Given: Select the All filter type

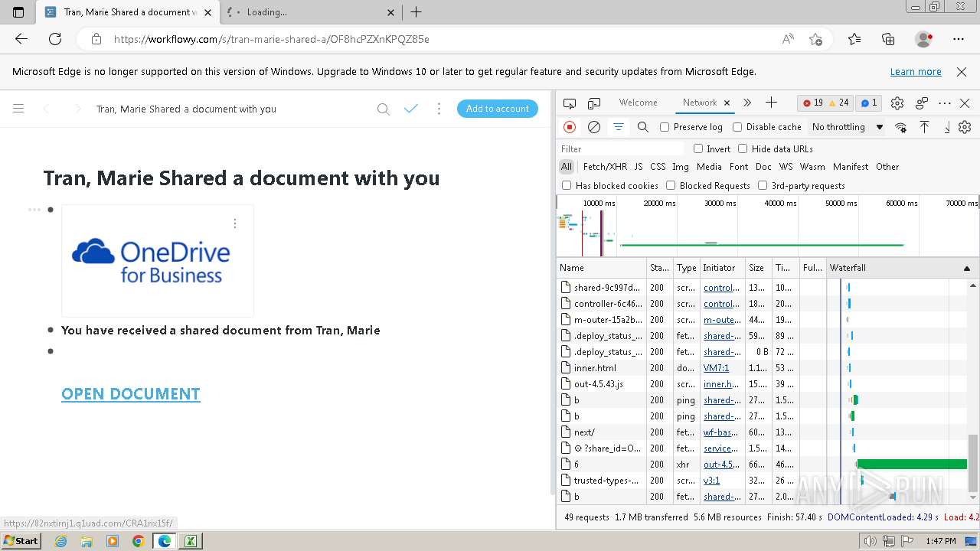Looking at the screenshot, I should [567, 166].
